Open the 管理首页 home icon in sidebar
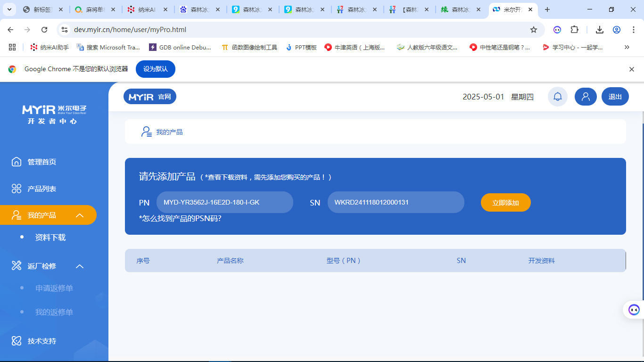Viewport: 644px width, 362px height. tap(17, 162)
